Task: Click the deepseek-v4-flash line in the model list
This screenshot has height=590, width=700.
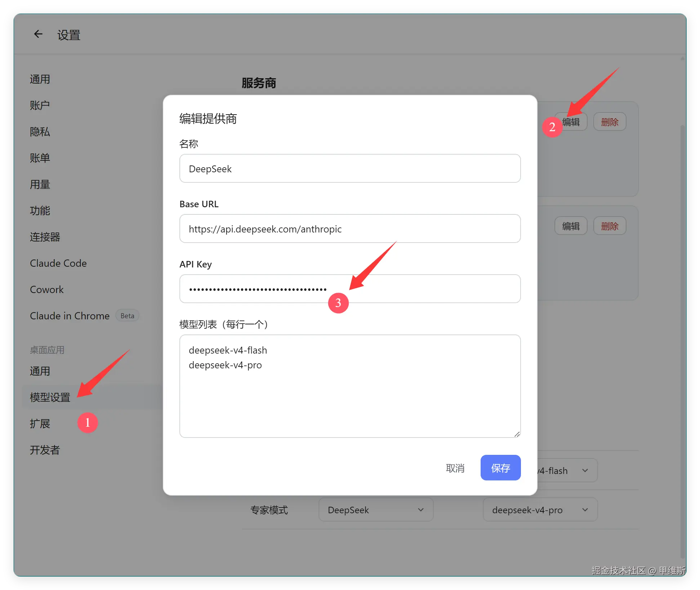Action: pyautogui.click(x=228, y=350)
